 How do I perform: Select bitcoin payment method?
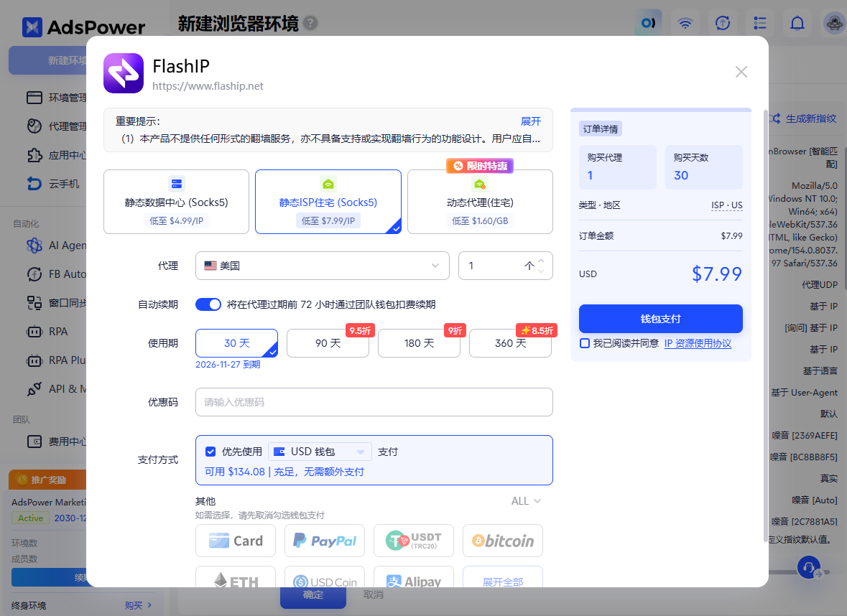coord(503,541)
